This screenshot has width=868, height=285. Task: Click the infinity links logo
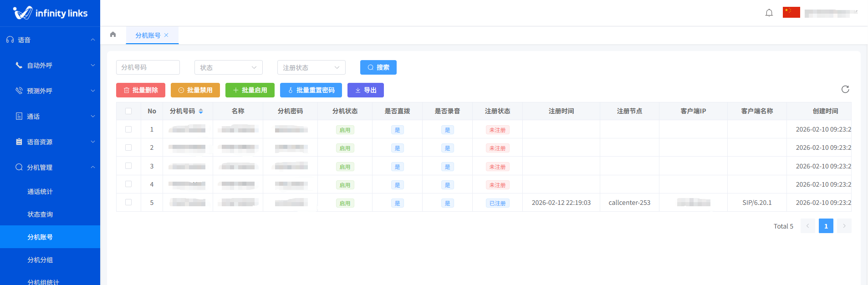point(50,13)
